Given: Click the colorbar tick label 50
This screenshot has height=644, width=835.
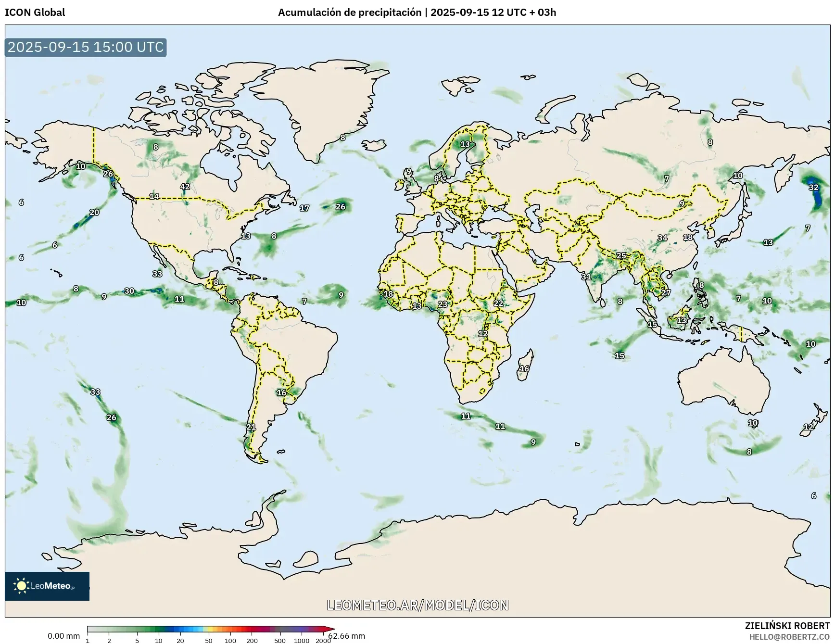Looking at the screenshot, I should 209,641.
